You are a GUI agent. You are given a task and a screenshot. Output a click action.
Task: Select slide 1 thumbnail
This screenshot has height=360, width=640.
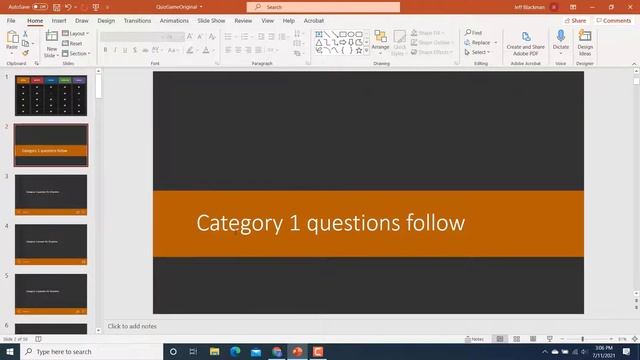pos(51,96)
